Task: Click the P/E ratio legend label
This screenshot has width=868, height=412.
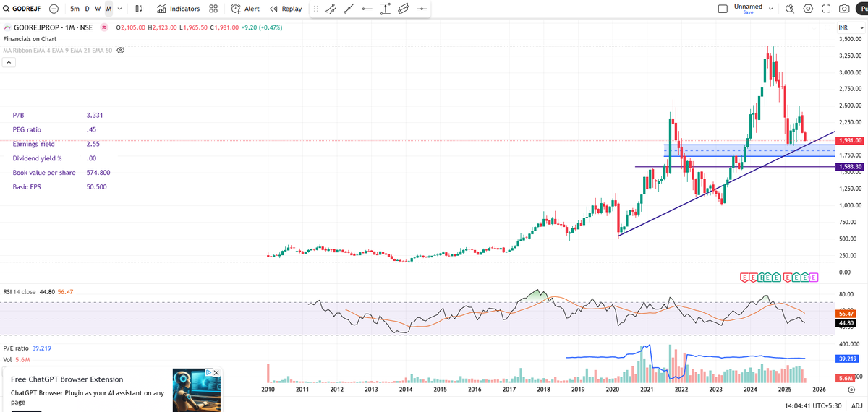Action: (16, 348)
